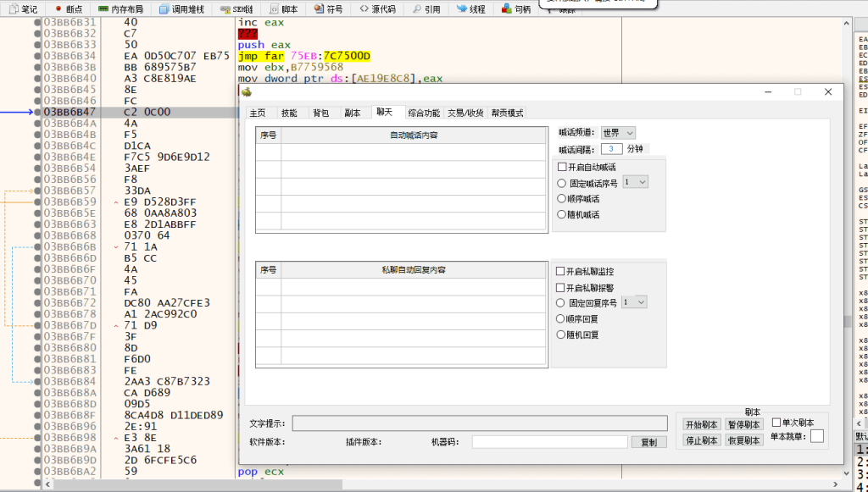Switch to the 综合功能 tab
This screenshot has width=868, height=492.
point(424,113)
